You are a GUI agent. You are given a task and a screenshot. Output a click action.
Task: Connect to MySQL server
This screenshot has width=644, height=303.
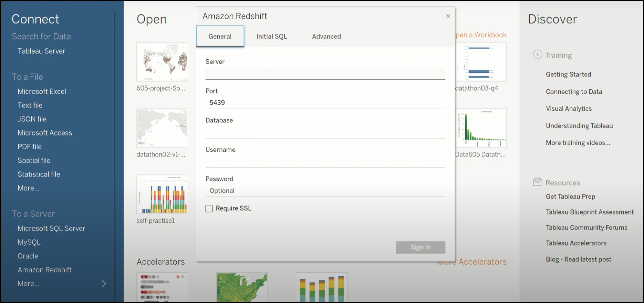point(29,242)
